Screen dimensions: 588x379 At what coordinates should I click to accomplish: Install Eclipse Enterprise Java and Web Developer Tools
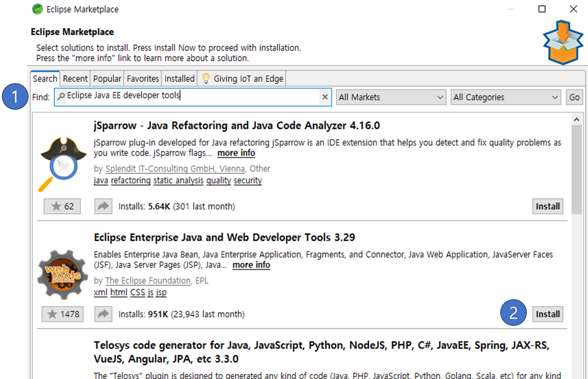(548, 314)
